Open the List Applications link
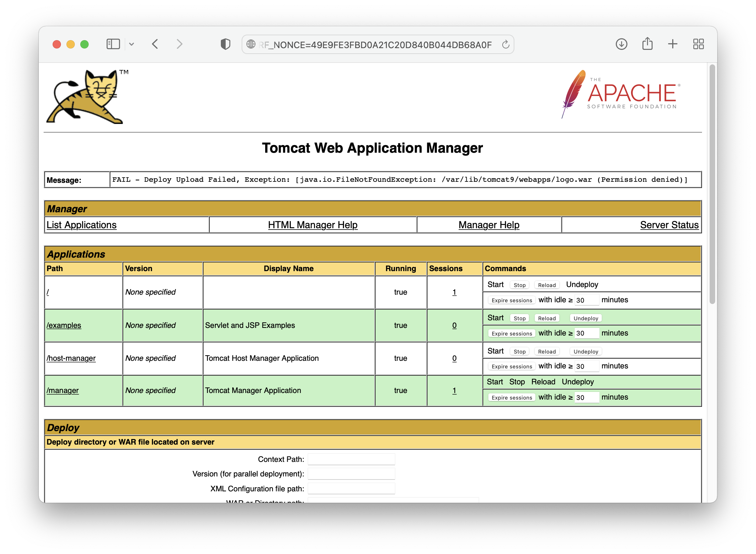Viewport: 756px width, 554px height. 82,225
